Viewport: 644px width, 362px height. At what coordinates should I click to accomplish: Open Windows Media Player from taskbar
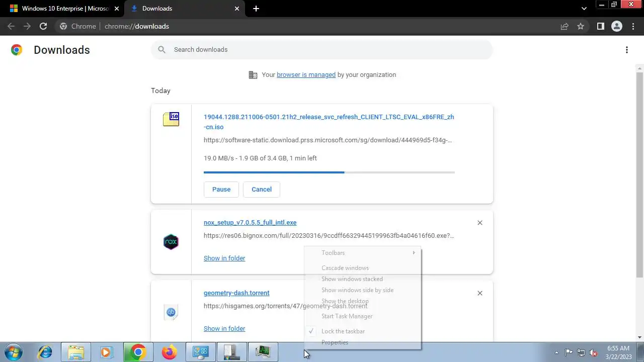coord(106,352)
